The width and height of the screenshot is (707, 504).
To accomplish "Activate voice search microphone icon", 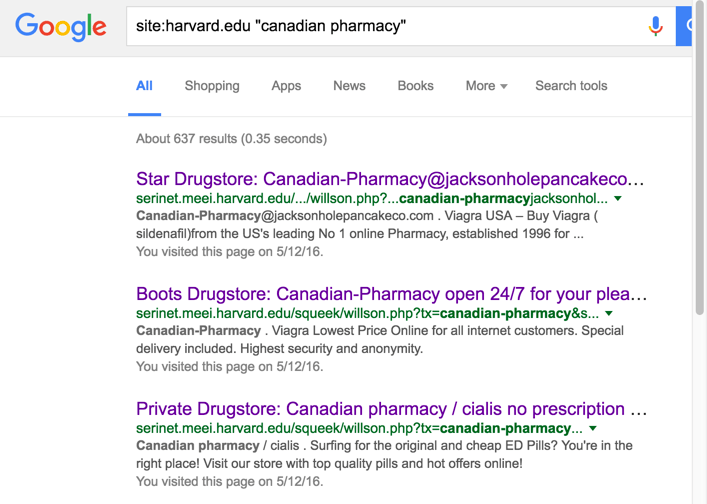I will 655,26.
